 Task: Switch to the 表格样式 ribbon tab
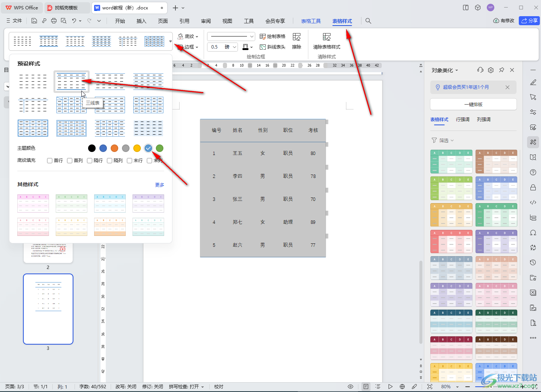(342, 21)
